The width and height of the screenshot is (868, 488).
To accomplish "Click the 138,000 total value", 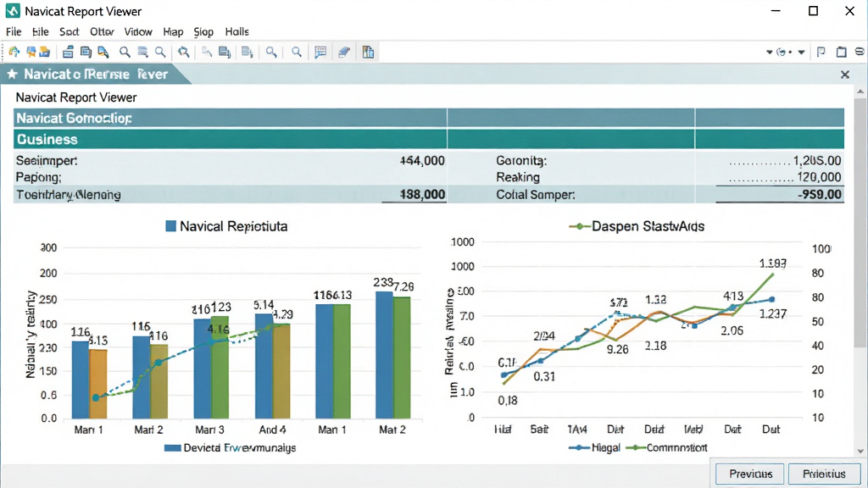I will click(422, 194).
